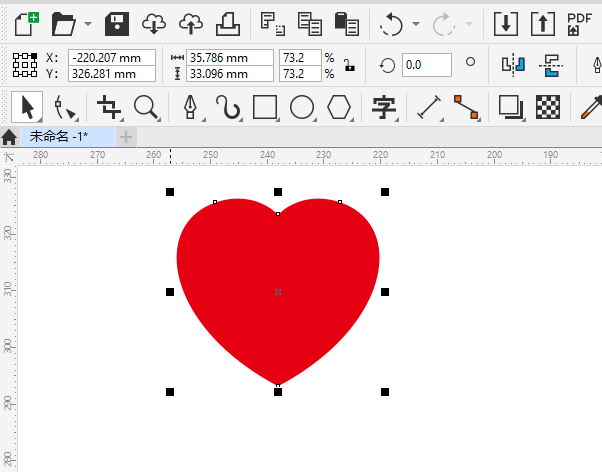The width and height of the screenshot is (602, 472).
Task: Expand the Open folder dropdown arrow
Action: [x=88, y=23]
